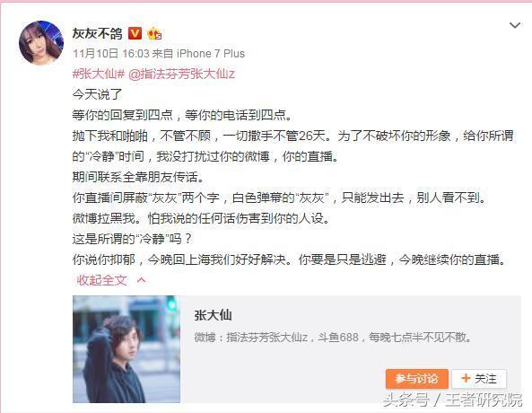This screenshot has height=413, width=532.
Task: Open the 张大仙 topic card thumbnail
Action: click(x=126, y=349)
